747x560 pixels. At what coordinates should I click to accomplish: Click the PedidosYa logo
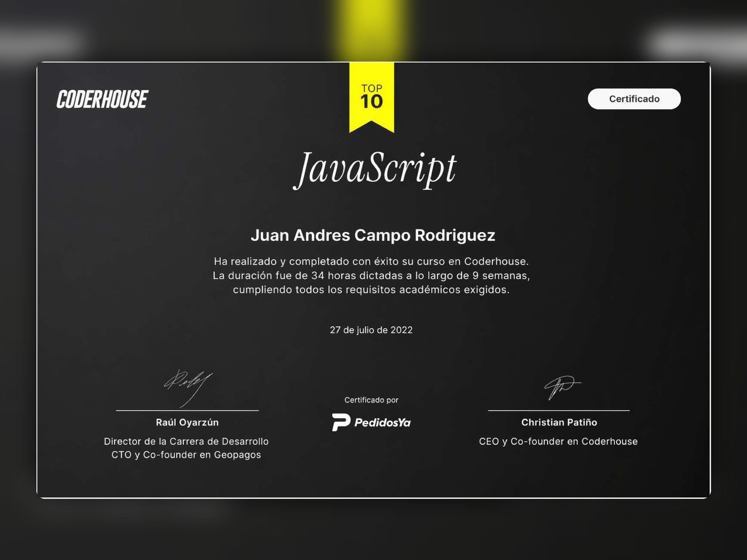371,422
